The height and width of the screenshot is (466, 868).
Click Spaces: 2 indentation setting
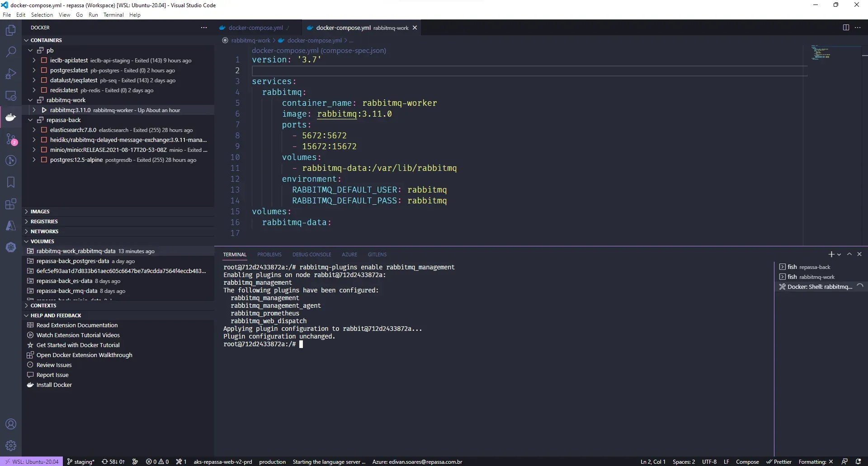(684, 461)
